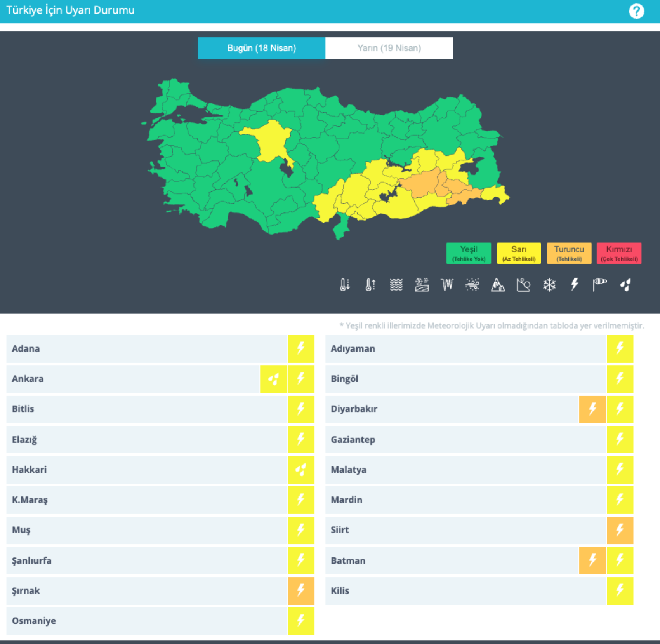Click Hakkari's raindrops warning icon

(x=301, y=470)
